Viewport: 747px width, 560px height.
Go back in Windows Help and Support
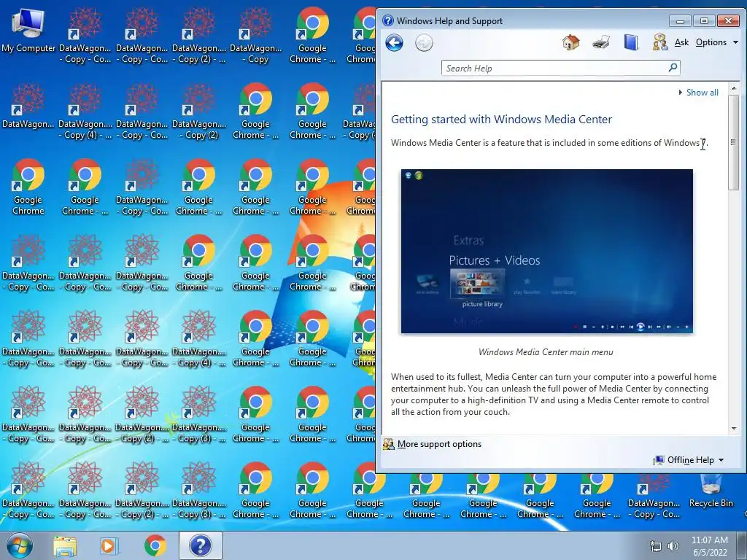click(394, 43)
